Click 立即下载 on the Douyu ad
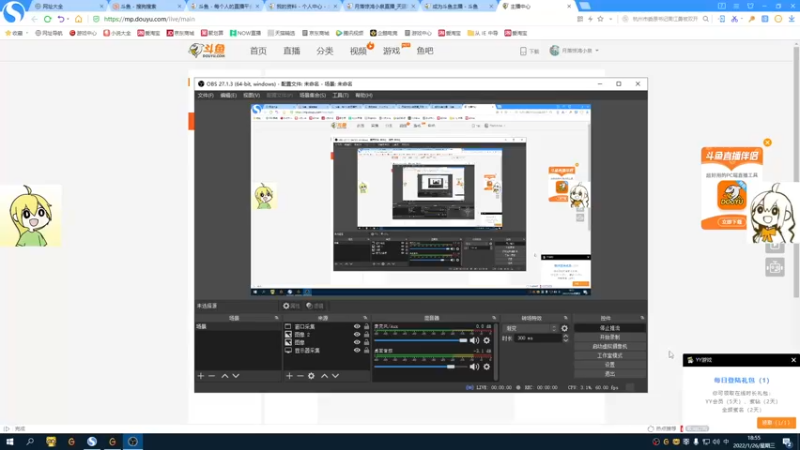This screenshot has width=800, height=450. pos(731,222)
